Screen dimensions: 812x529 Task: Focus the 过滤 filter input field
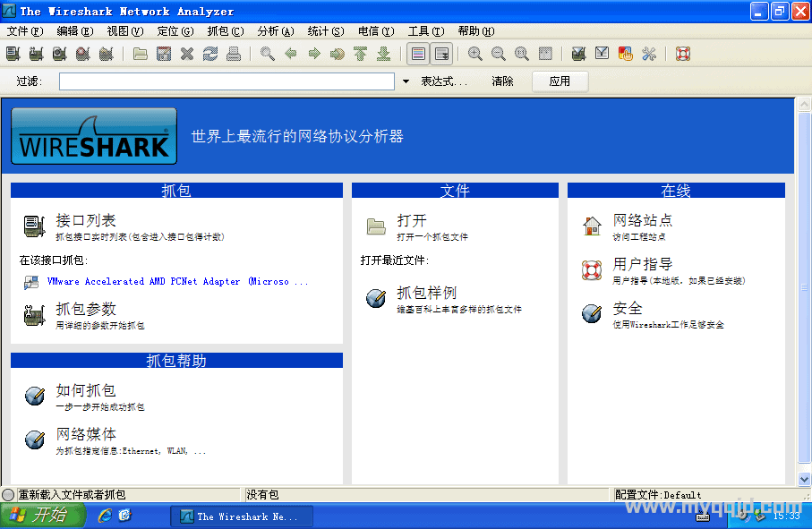[227, 81]
